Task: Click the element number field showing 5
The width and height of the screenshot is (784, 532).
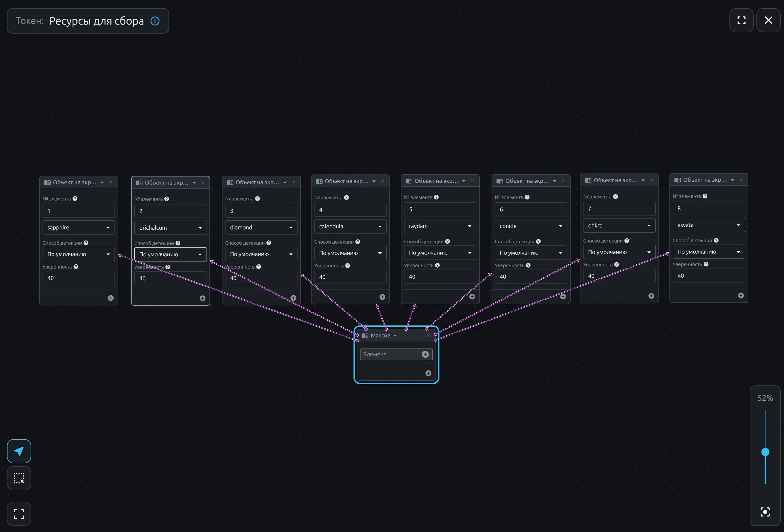Action: pos(440,210)
